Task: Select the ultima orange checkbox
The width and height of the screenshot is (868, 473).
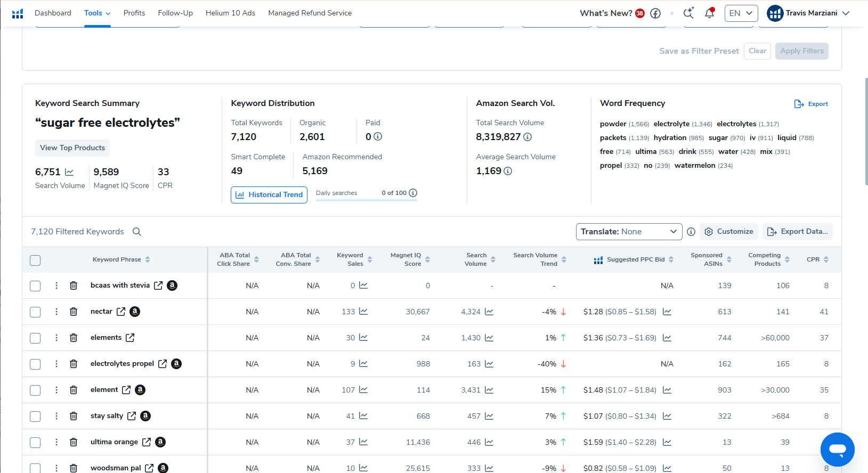Action: click(35, 443)
